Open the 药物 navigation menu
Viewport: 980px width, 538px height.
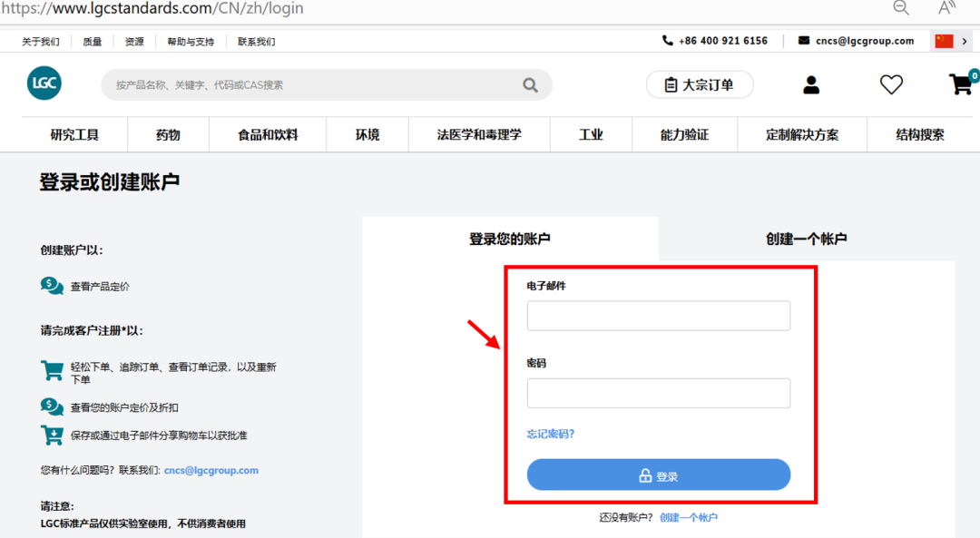(168, 134)
